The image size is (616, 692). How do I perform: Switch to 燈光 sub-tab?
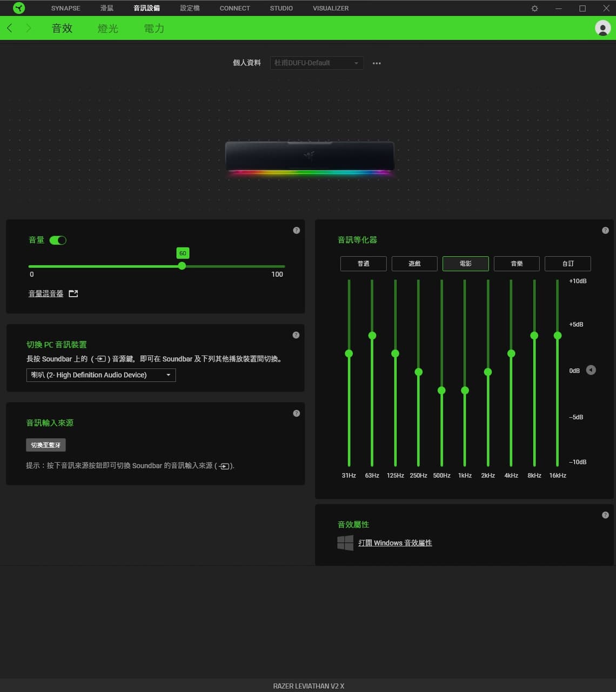[x=108, y=29]
